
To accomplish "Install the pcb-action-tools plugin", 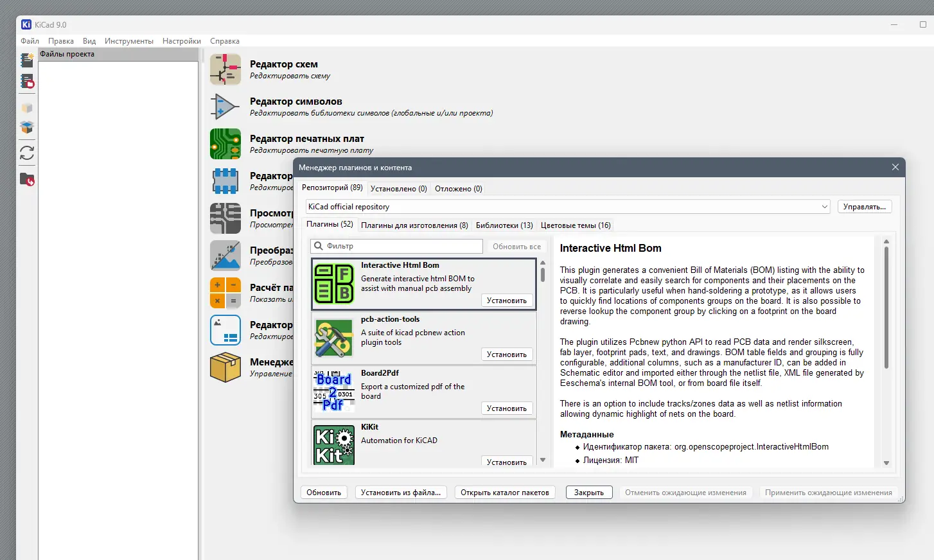I will 507,354.
